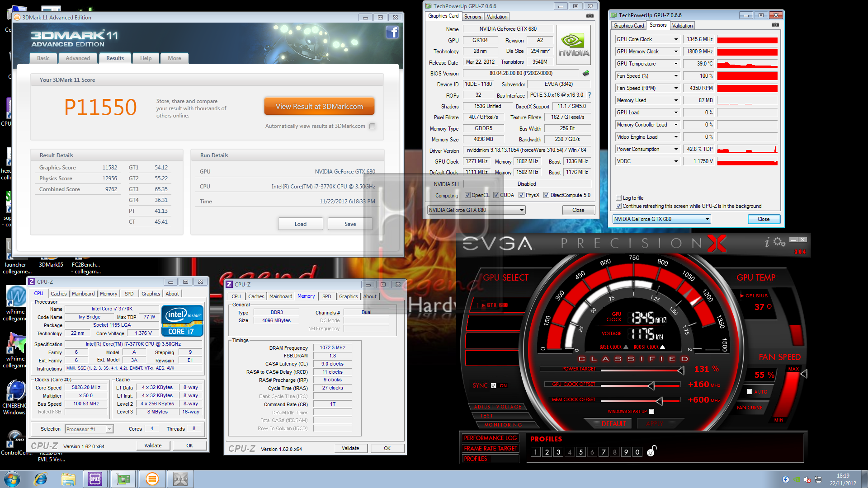
Task: Open Caches tab in left CPU-Z
Action: point(58,294)
